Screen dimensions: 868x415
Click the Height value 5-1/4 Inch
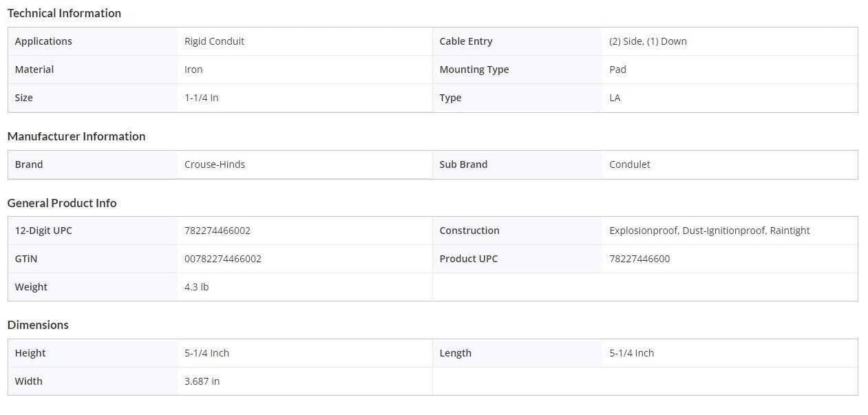pyautogui.click(x=207, y=353)
